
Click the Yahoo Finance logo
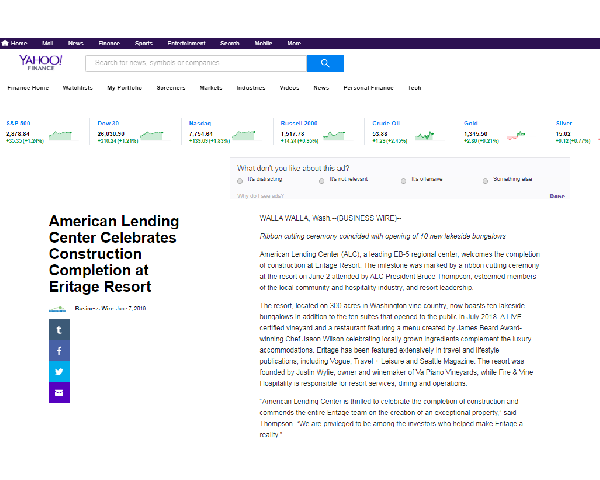[41, 62]
